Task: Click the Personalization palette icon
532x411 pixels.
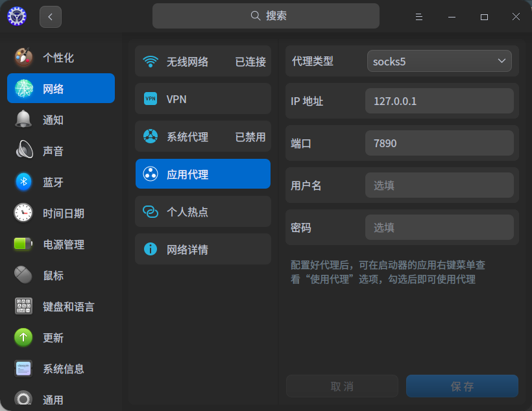Action: pyautogui.click(x=23, y=57)
